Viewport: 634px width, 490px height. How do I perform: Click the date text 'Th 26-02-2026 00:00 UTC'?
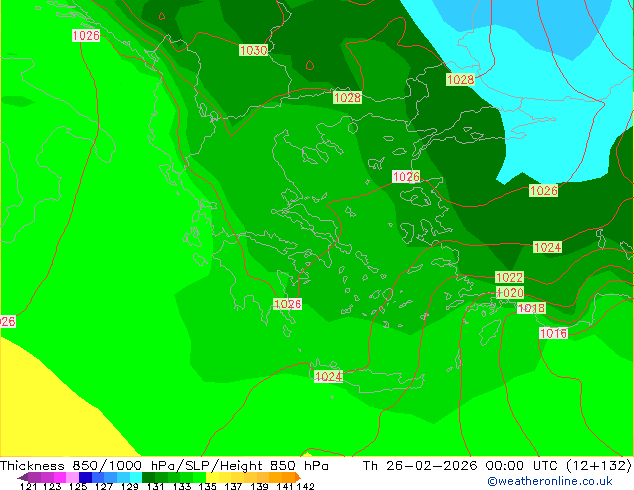[x=460, y=465]
